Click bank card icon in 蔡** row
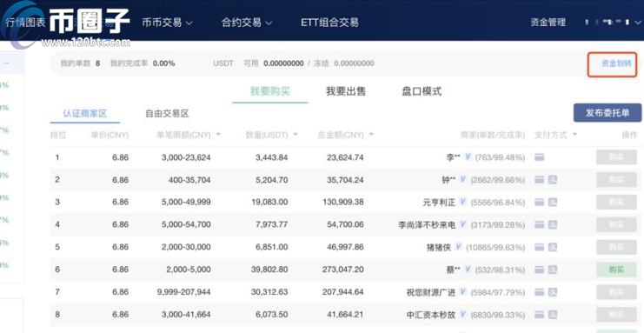Viewport: 644px width, 333px height. pyautogui.click(x=539, y=270)
